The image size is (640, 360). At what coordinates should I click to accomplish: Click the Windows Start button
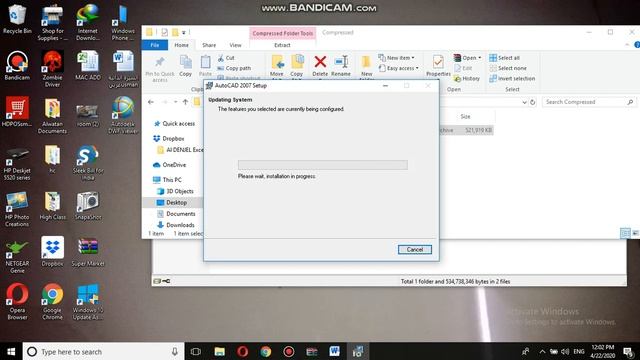coord(11,351)
